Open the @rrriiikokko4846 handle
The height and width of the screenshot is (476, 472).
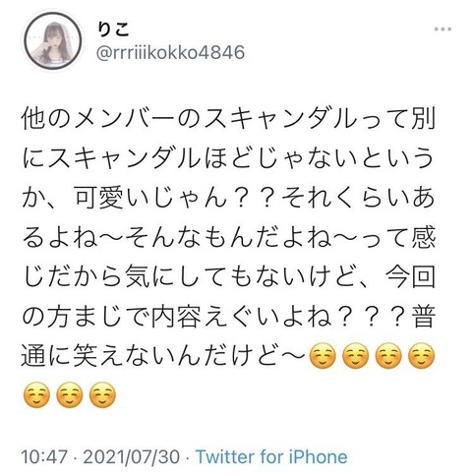170,52
